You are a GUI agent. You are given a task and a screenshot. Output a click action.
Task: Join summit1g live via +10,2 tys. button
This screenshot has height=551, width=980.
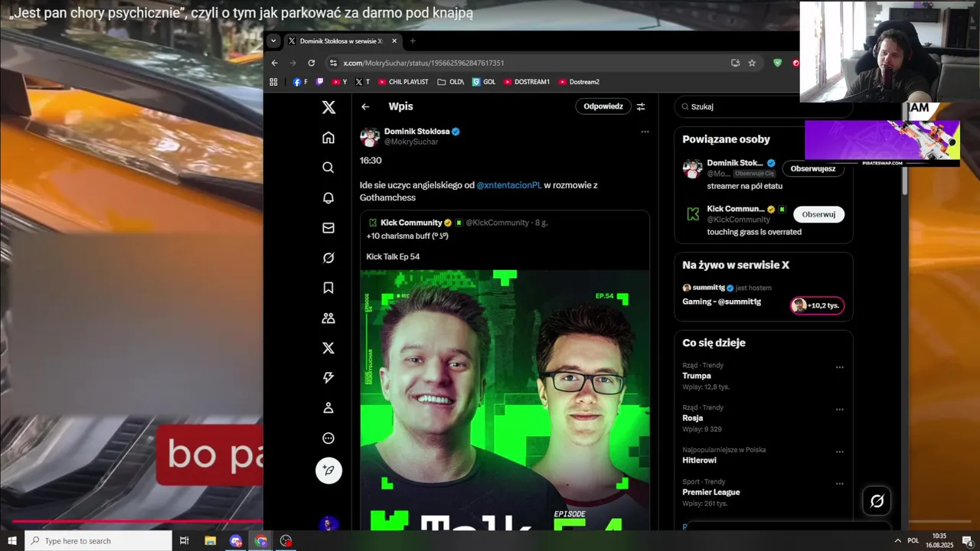817,305
